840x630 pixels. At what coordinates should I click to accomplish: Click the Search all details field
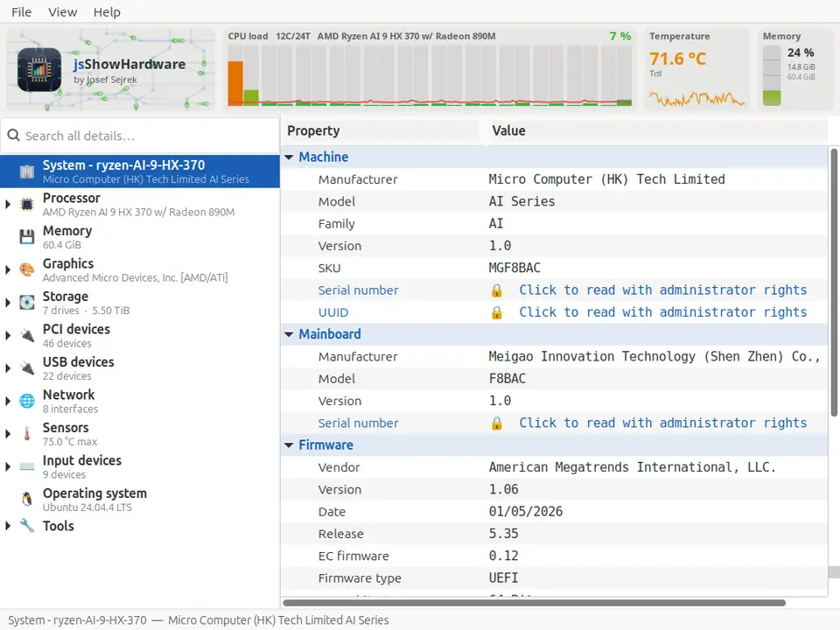140,136
